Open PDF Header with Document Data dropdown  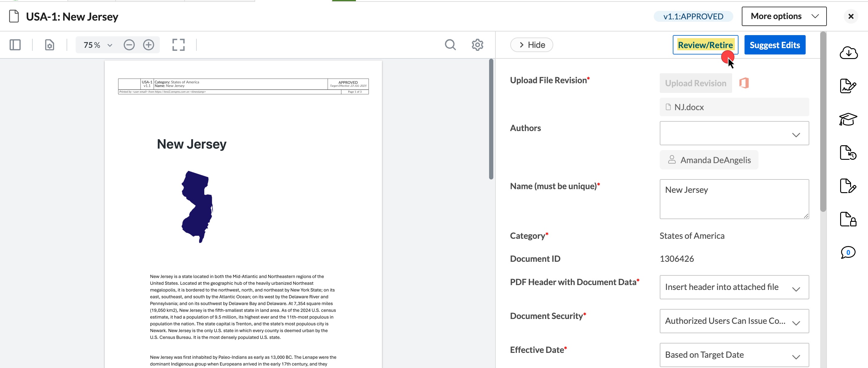coord(734,287)
